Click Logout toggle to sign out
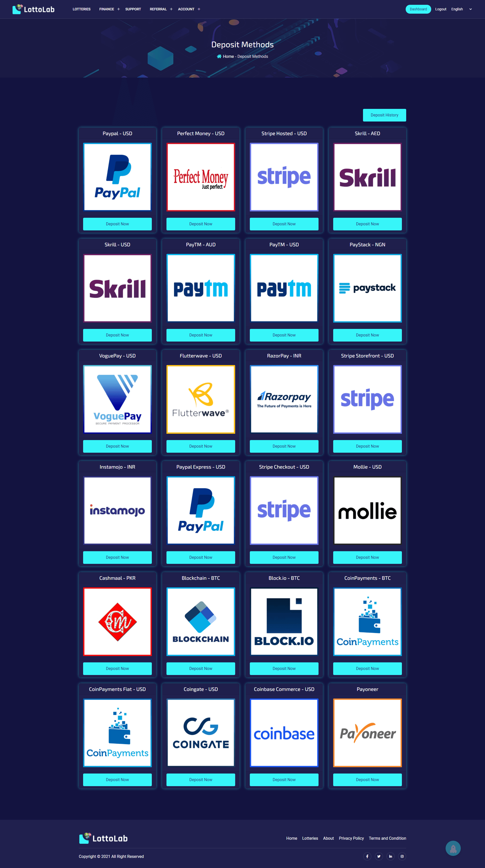The height and width of the screenshot is (868, 485). [x=440, y=9]
